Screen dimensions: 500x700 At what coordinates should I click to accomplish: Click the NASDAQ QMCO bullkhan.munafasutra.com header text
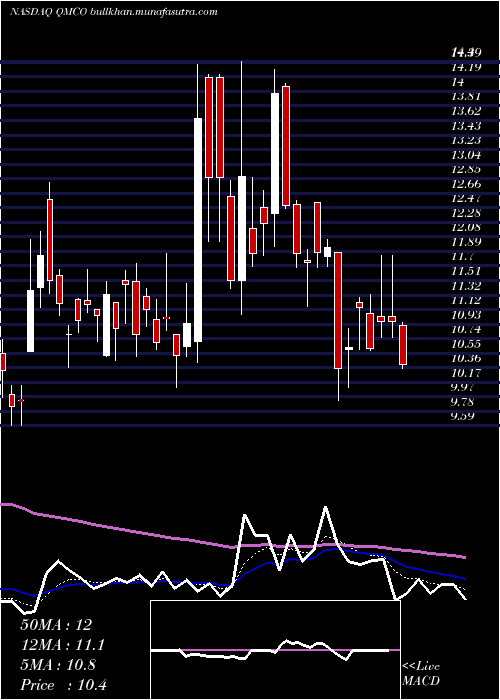(x=114, y=12)
